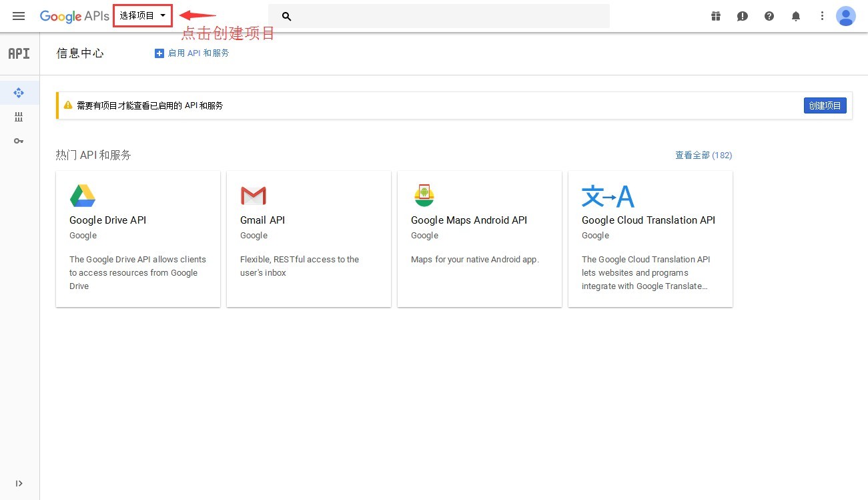Focus the top search field

tap(439, 16)
